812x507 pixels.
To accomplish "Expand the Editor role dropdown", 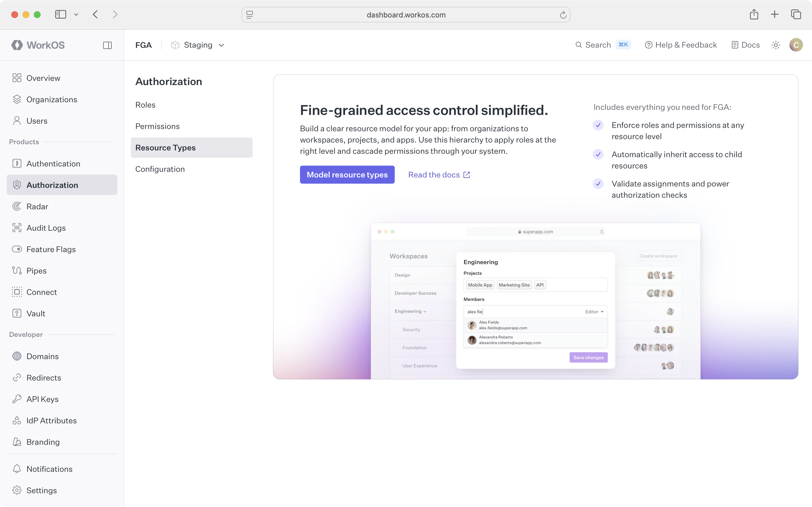I will pos(594,312).
